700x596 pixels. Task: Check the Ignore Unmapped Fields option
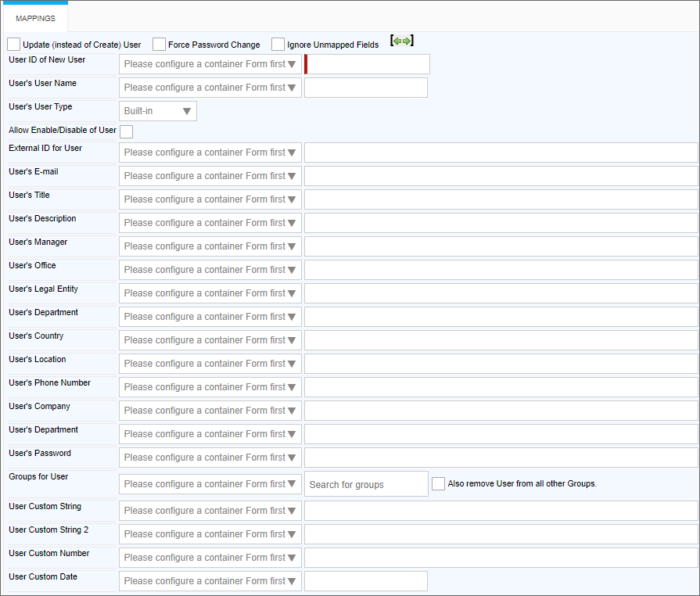(x=278, y=45)
